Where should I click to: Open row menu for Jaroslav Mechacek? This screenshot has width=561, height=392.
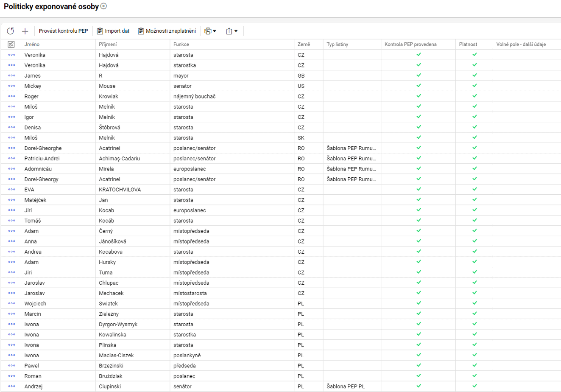click(x=11, y=293)
